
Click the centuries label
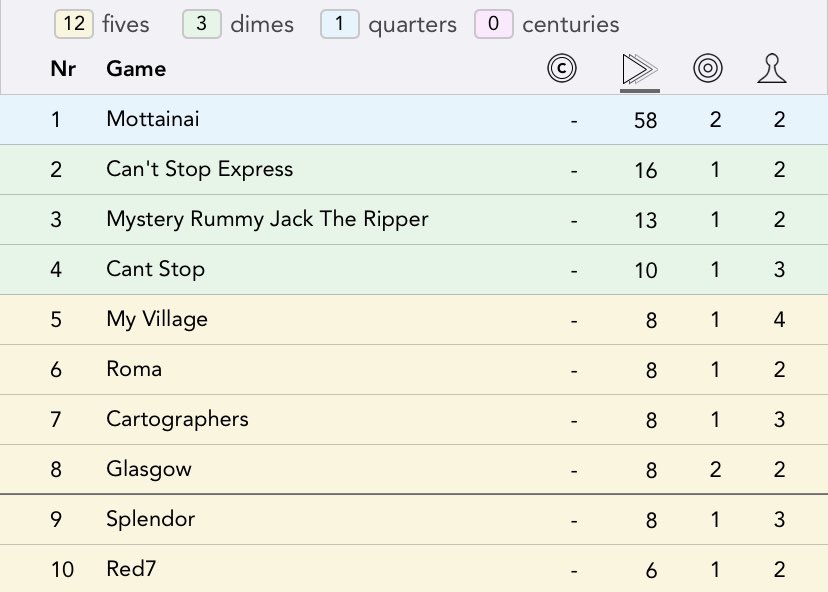tap(571, 24)
